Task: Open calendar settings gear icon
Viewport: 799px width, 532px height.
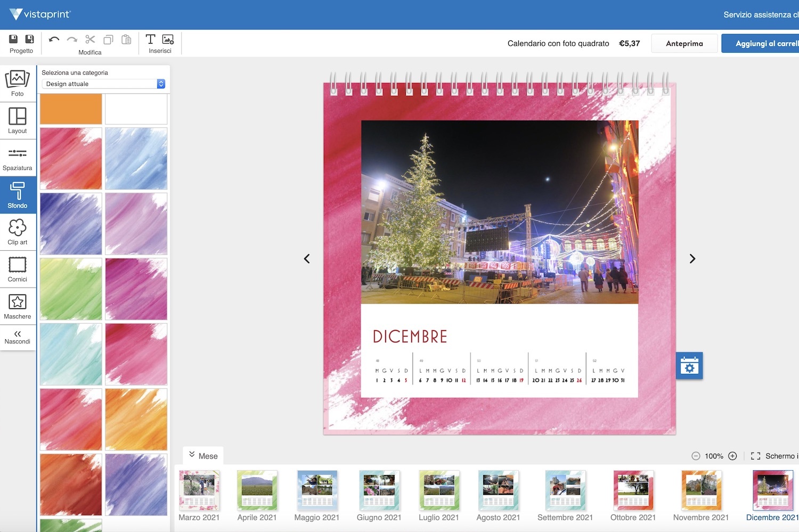Action: click(689, 366)
